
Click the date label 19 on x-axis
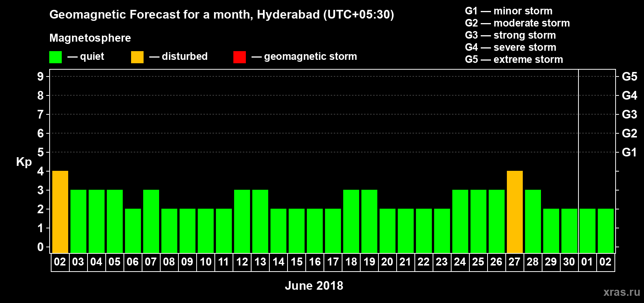click(x=369, y=262)
